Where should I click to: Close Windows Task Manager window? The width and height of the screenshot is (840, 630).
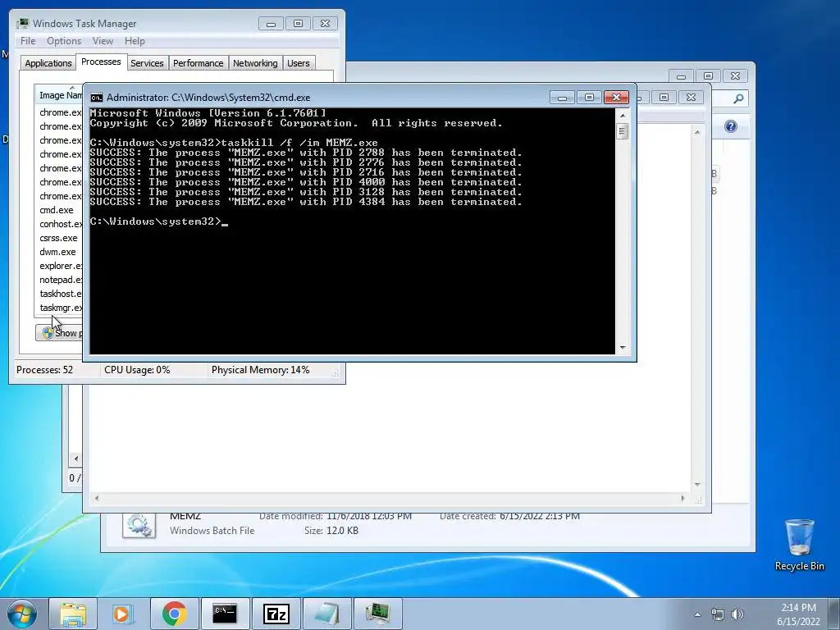click(x=325, y=24)
